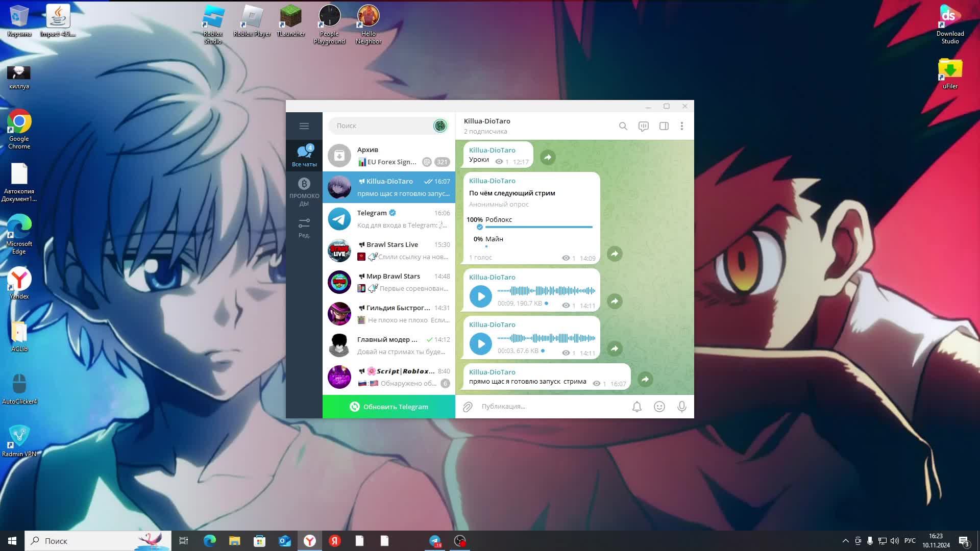Viewport: 980px width, 551px height.
Task: Open channel discussion comments icon
Action: [x=643, y=126]
